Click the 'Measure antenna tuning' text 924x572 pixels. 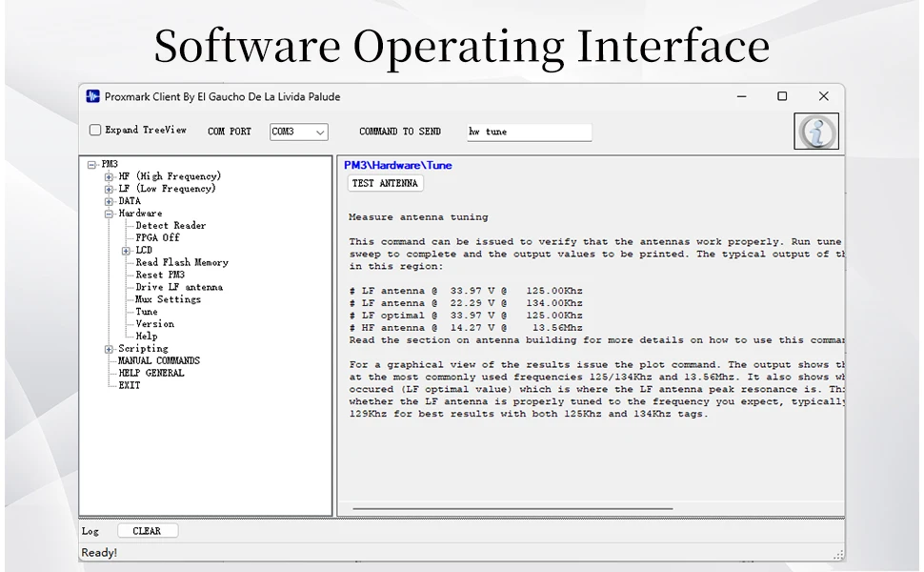(x=418, y=217)
